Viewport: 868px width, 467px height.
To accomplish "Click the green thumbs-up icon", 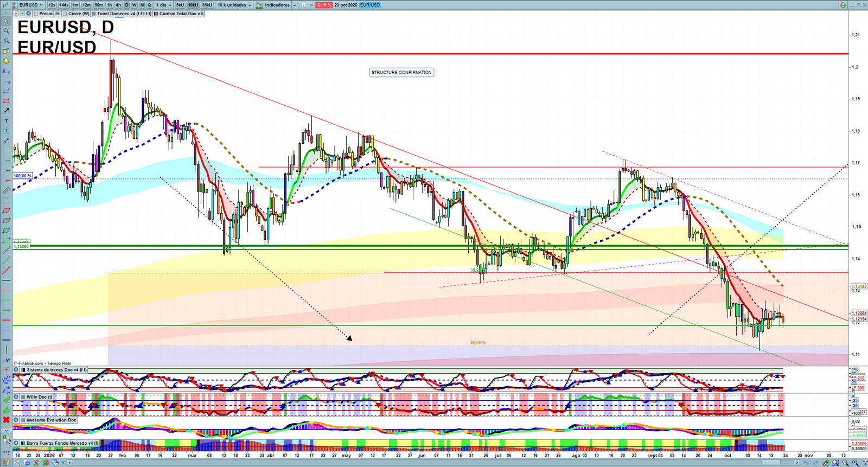I will [x=6, y=410].
